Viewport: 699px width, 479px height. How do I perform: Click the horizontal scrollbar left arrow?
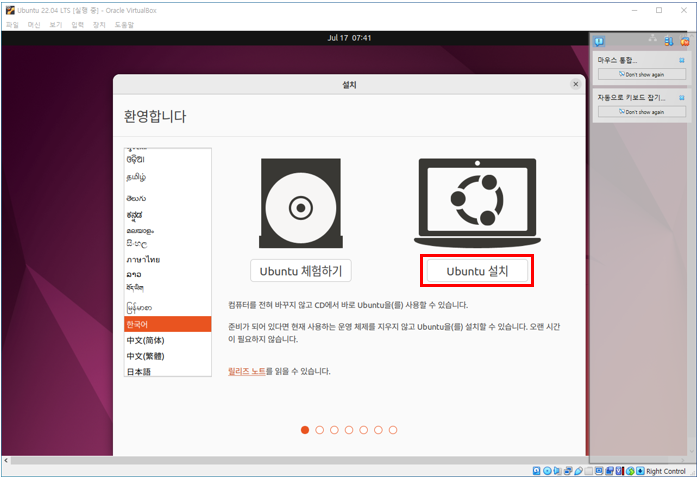6,460
